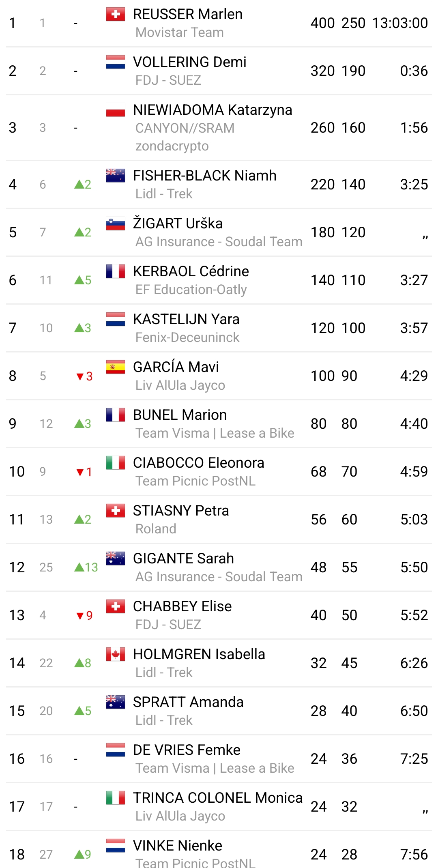Click the green up arrow for Gigante Sarah
This screenshot has height=868, width=438.
pos(79,567)
